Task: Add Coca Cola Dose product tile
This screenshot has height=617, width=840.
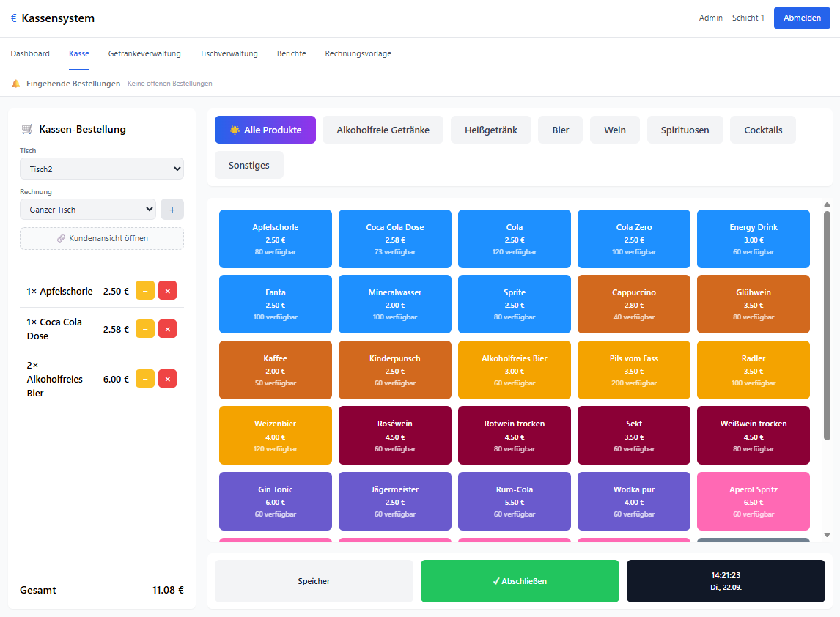Action: click(x=395, y=239)
